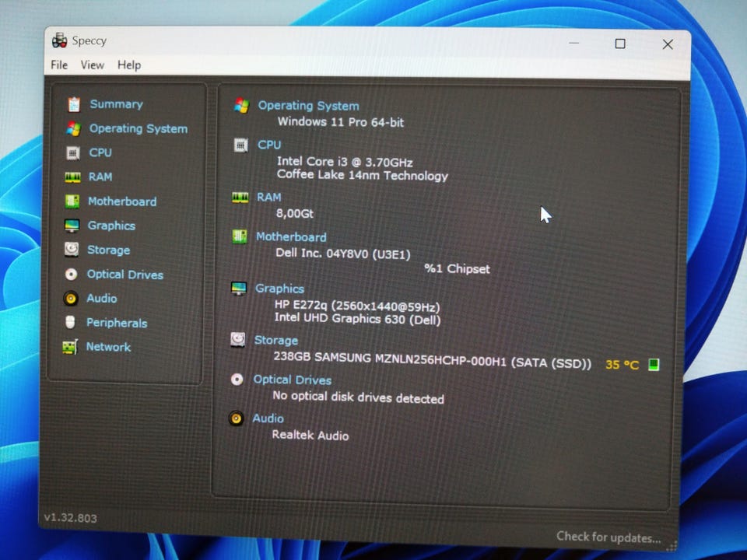Open Audio sidebar label
The height and width of the screenshot is (560, 747).
102,299
